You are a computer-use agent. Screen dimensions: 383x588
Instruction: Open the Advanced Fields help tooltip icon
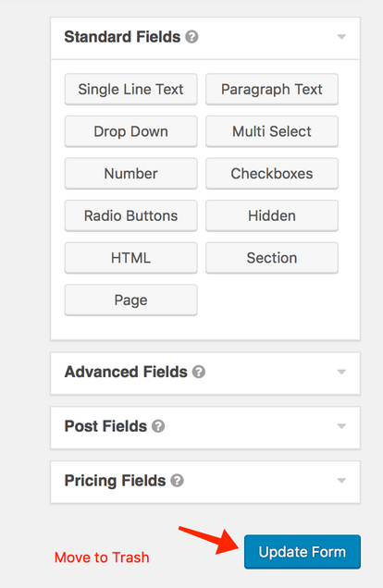pyautogui.click(x=199, y=372)
